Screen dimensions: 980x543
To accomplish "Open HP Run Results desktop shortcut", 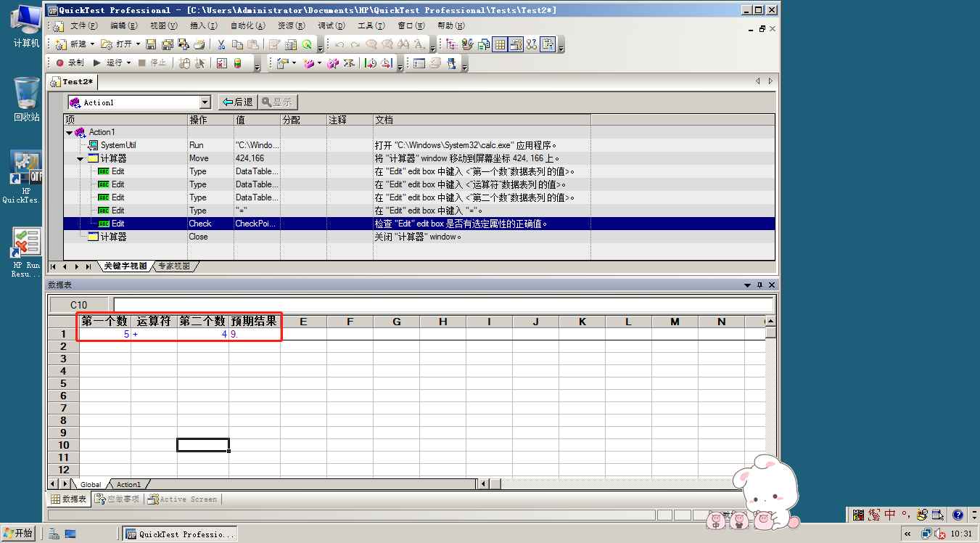I will pos(26,252).
